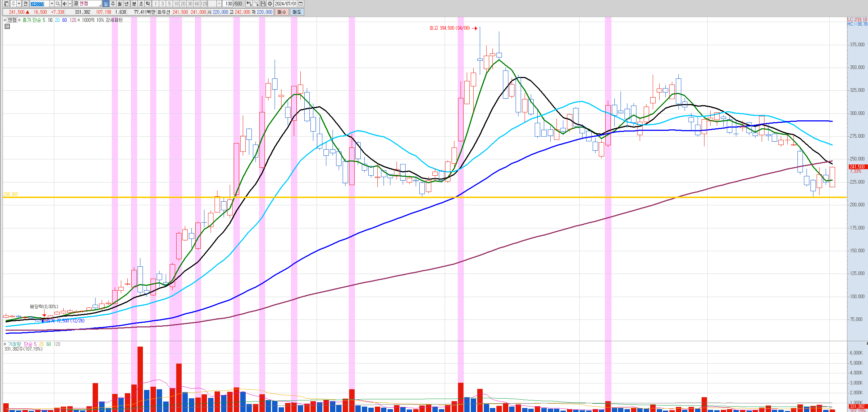
Task: Switch to the 주 weekly chart period
Action: point(113,4)
